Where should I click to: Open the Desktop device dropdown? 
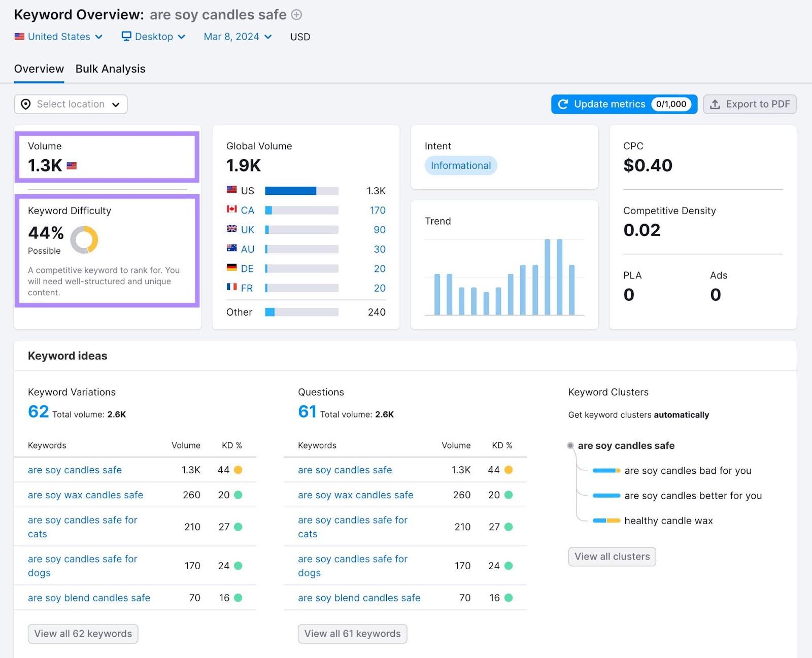tap(153, 37)
